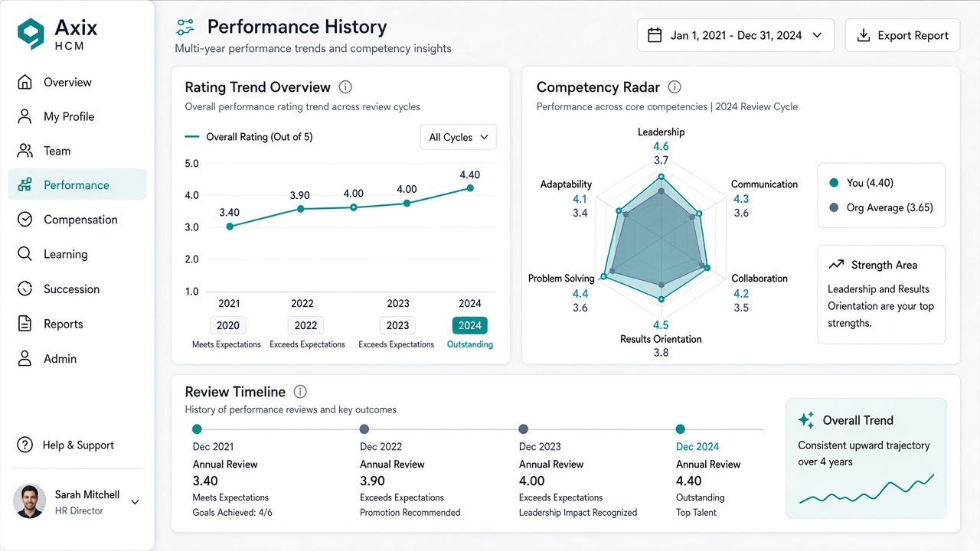980x551 pixels.
Task: Click the Strength Area trending-arrow icon
Action: click(x=836, y=265)
